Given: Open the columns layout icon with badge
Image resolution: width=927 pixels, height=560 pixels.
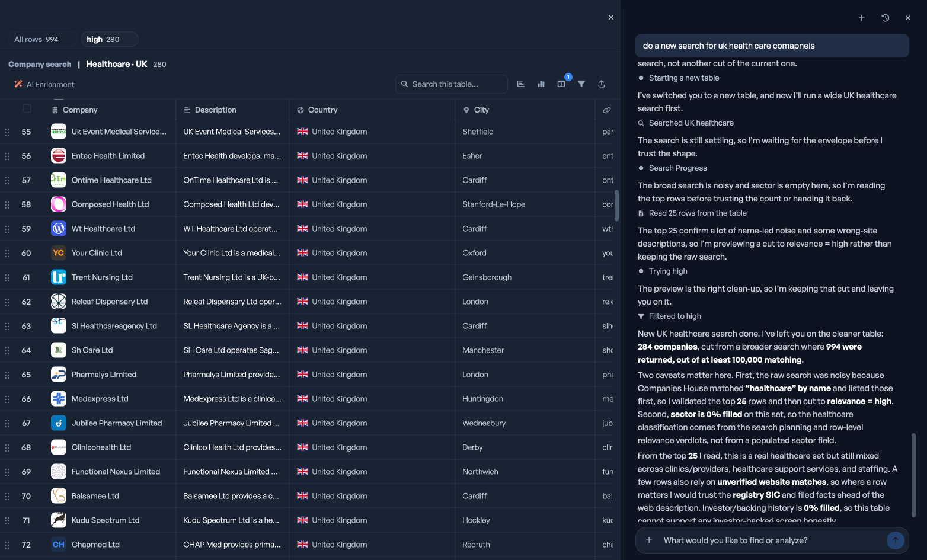Looking at the screenshot, I should coord(561,84).
